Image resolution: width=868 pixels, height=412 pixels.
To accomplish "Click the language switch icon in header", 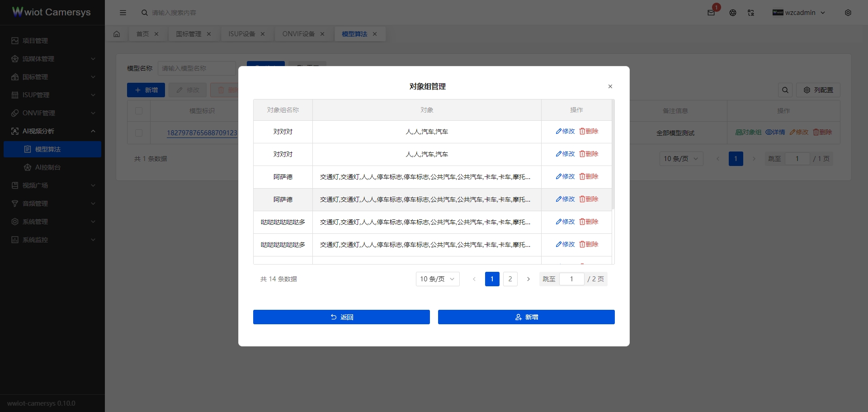I will coord(750,13).
